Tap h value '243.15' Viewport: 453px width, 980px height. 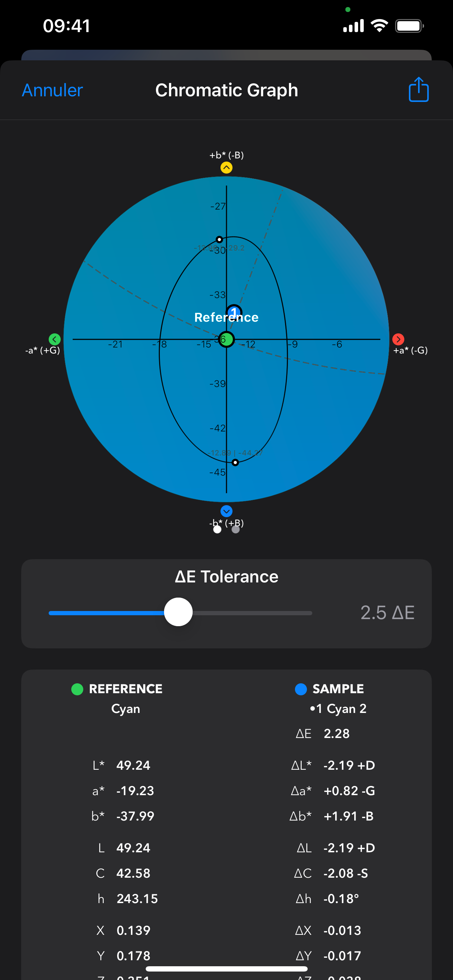pyautogui.click(x=137, y=899)
